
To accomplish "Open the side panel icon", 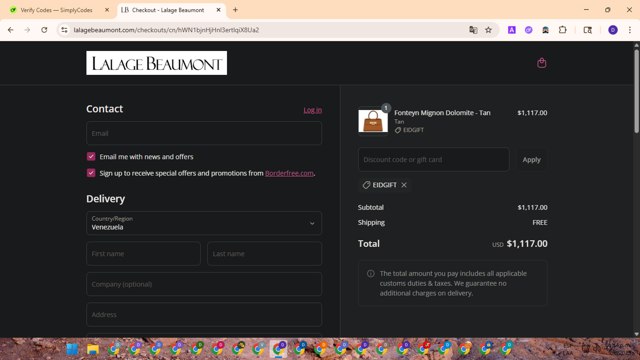I will point(587,30).
